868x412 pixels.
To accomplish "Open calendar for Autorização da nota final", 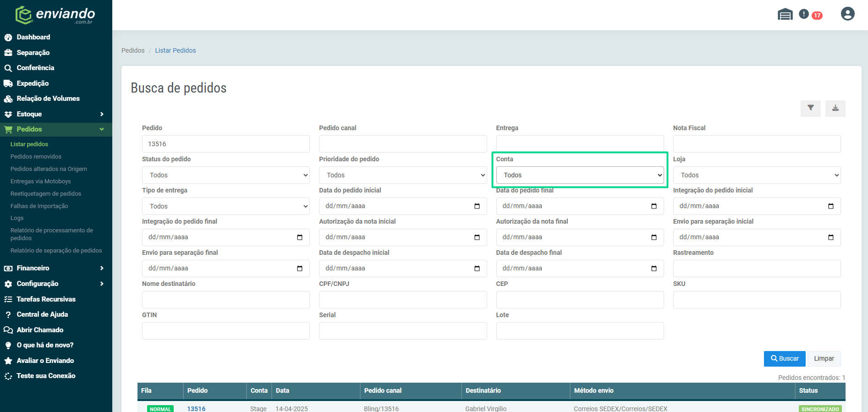I will tap(654, 237).
